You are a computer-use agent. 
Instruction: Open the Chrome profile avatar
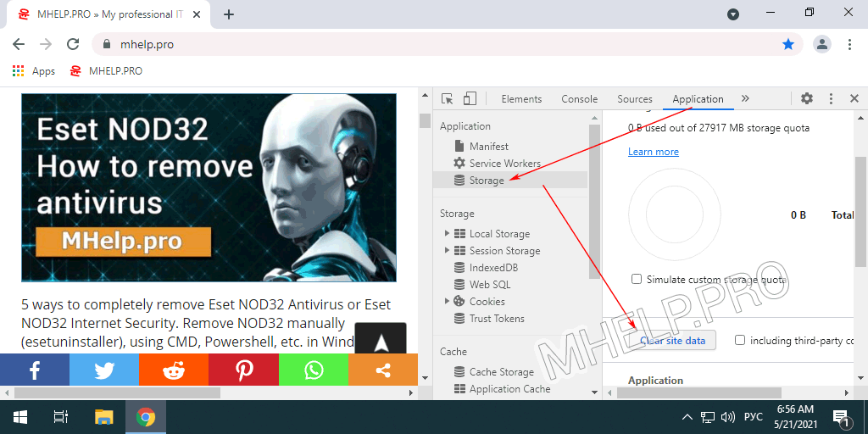(x=822, y=44)
